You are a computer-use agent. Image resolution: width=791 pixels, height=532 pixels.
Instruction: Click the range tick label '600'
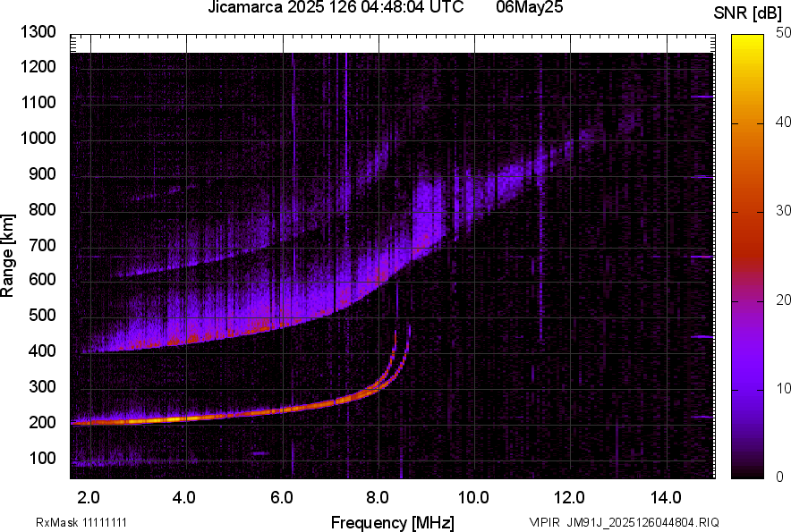(x=42, y=279)
